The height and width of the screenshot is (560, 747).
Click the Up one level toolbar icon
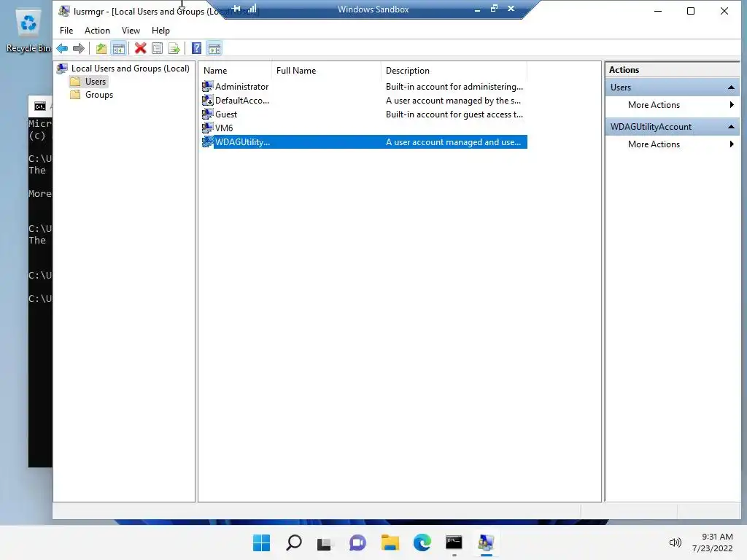pyautogui.click(x=101, y=48)
